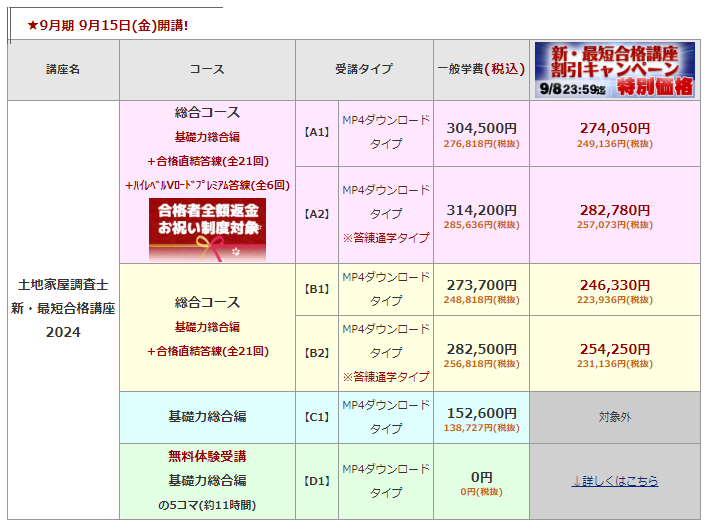
Task: Click the 受講タイプ column header
Action: point(364,70)
